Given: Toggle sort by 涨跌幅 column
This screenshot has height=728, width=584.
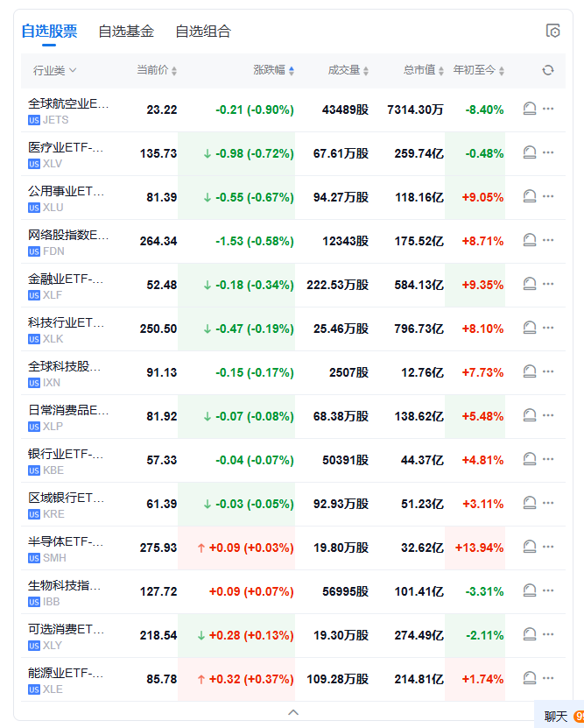Looking at the screenshot, I should pos(274,70).
